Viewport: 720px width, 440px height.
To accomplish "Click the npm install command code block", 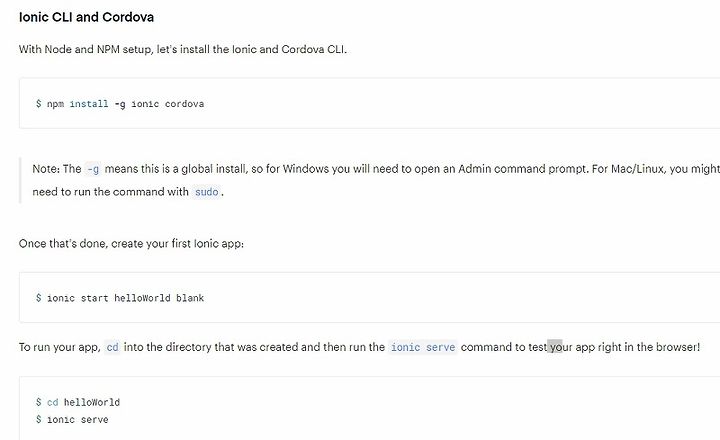I will point(369,103).
